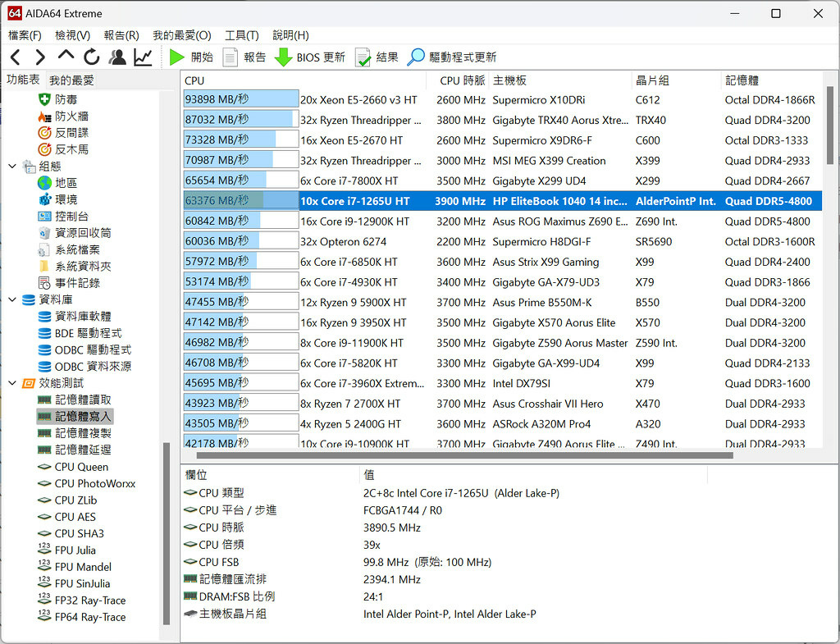Select the 地區 globe icon
This screenshot has height=644, width=840.
tap(44, 183)
